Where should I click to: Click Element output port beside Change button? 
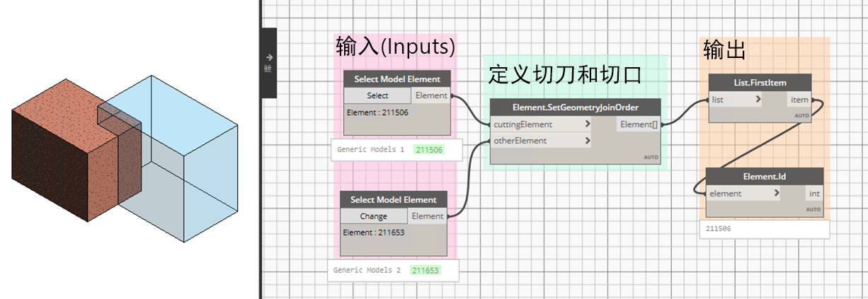coord(427,216)
